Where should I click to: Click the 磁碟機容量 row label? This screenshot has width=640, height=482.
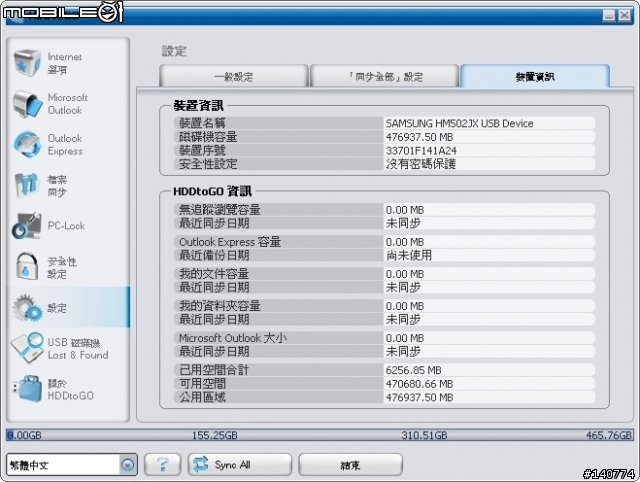[208, 137]
